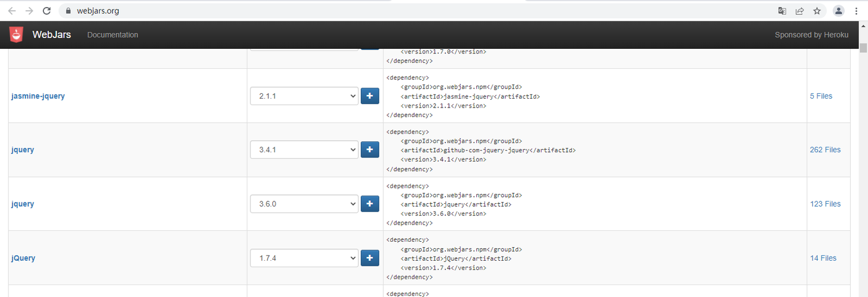This screenshot has width=868, height=297.
Task: Open the translate page icon
Action: [782, 11]
